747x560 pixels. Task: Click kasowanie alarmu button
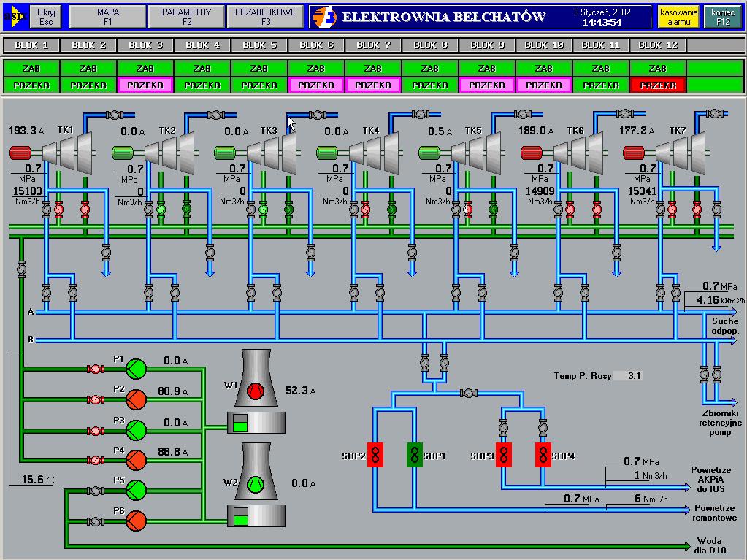pos(678,17)
